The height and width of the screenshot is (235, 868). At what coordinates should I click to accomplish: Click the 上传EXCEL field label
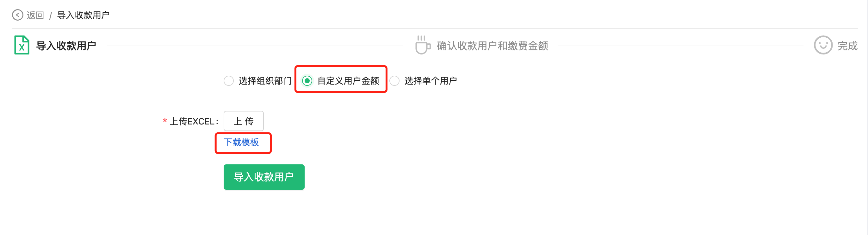pos(194,121)
